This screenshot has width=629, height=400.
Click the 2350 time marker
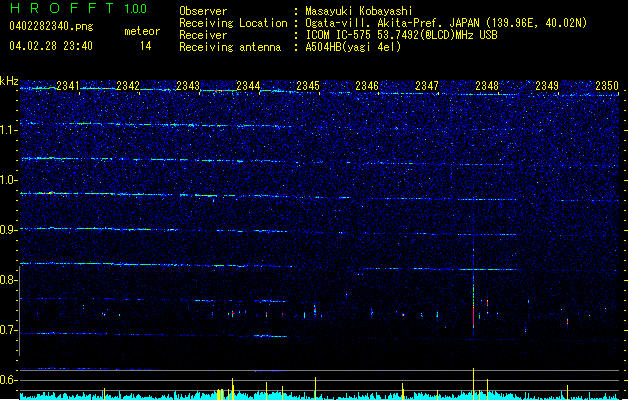[x=607, y=85]
